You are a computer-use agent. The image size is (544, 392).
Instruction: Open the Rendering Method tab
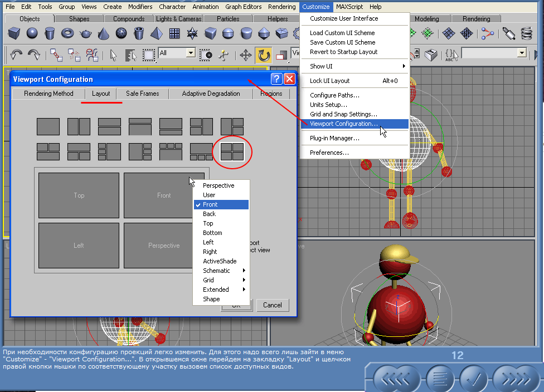[48, 94]
